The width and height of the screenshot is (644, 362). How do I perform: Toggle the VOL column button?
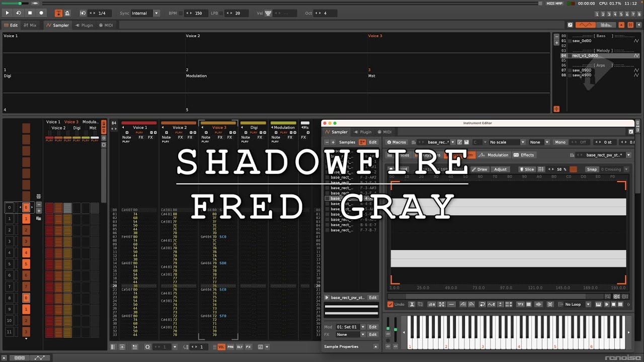pyautogui.click(x=221, y=347)
